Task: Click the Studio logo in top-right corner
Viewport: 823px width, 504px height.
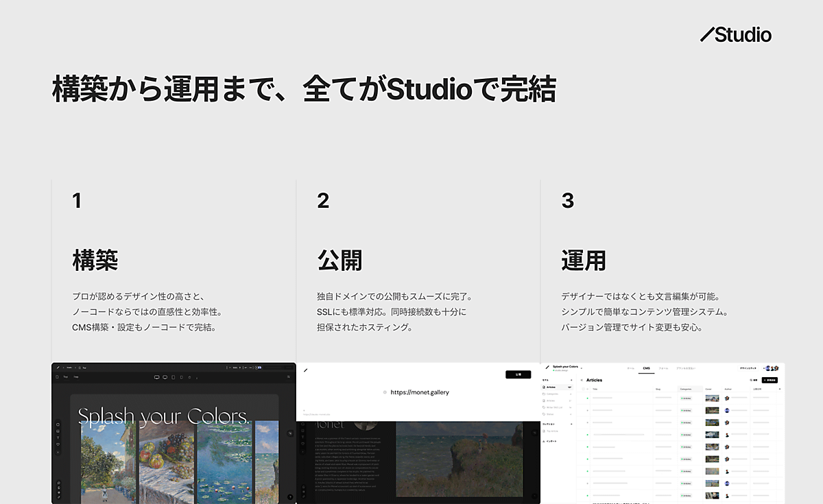Action: pos(736,35)
